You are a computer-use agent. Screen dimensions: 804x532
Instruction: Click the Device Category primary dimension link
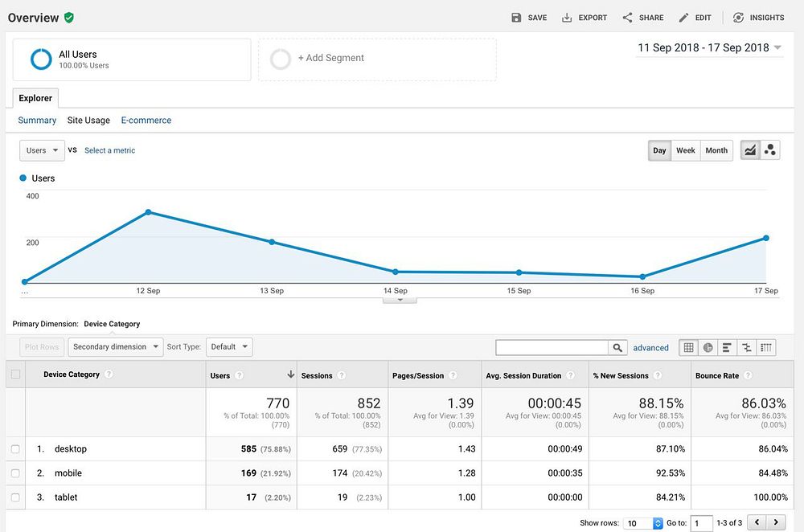(112, 324)
